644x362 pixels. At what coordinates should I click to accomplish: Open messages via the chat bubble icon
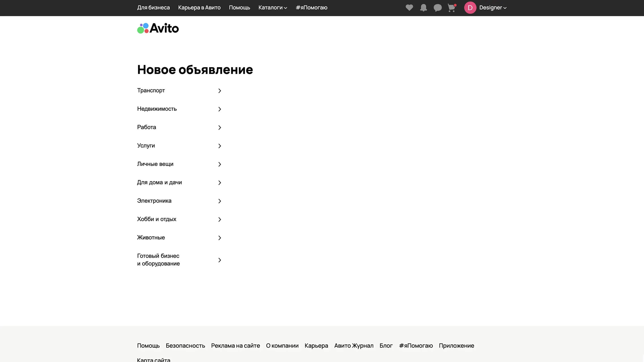pyautogui.click(x=438, y=8)
